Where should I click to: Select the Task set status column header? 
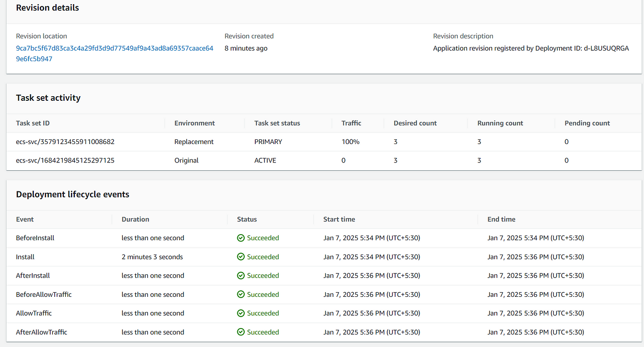click(277, 123)
